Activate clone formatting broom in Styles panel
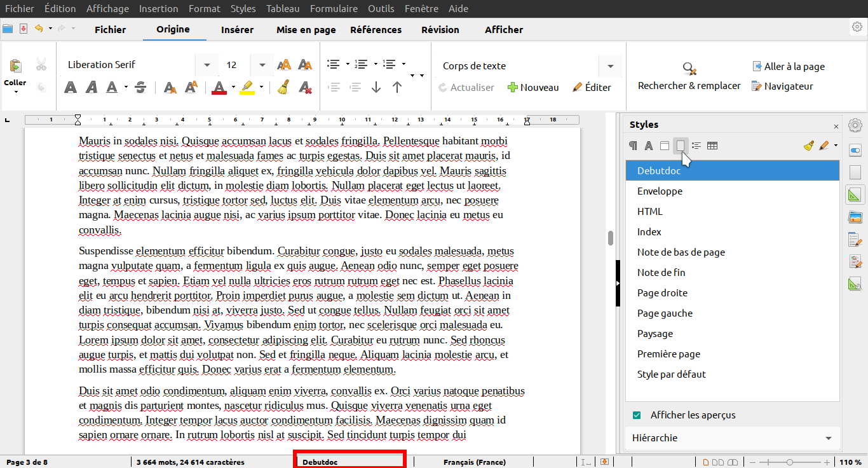The image size is (868, 468). [x=808, y=145]
